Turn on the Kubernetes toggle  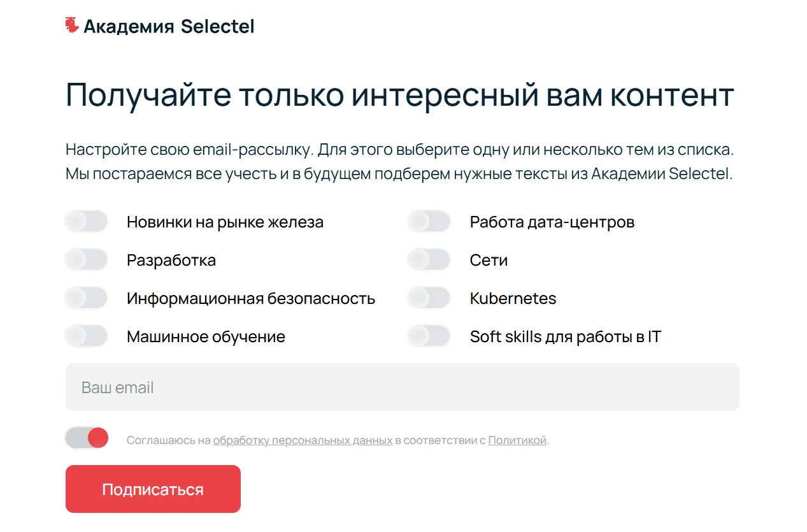(429, 298)
